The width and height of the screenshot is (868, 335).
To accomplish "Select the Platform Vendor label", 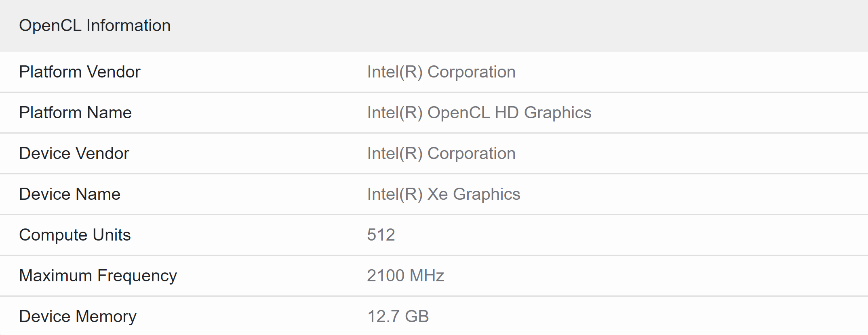I will (80, 72).
